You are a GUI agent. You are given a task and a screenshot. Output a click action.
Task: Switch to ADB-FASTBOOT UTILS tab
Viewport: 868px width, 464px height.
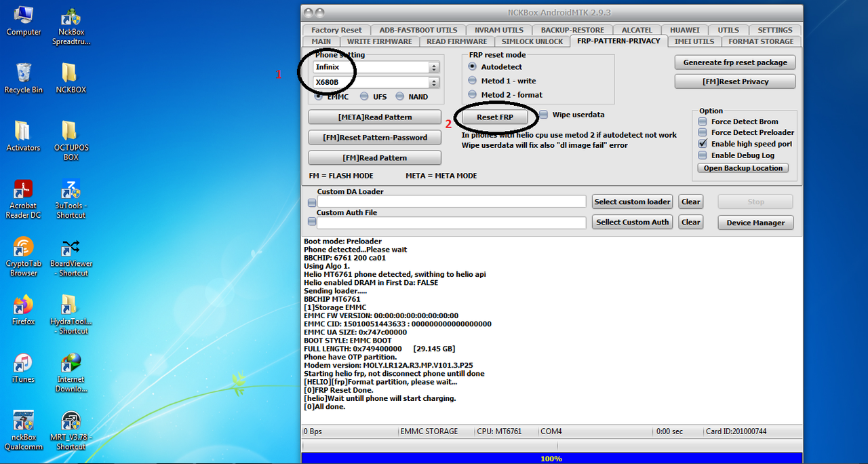pyautogui.click(x=418, y=30)
